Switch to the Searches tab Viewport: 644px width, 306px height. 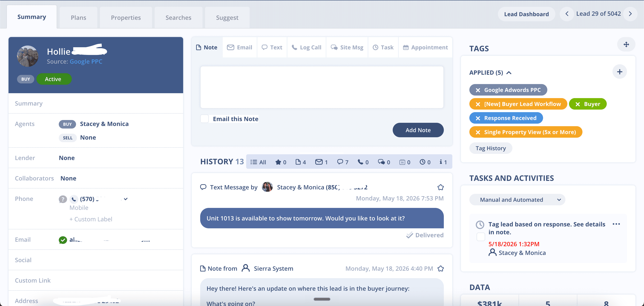(x=178, y=17)
